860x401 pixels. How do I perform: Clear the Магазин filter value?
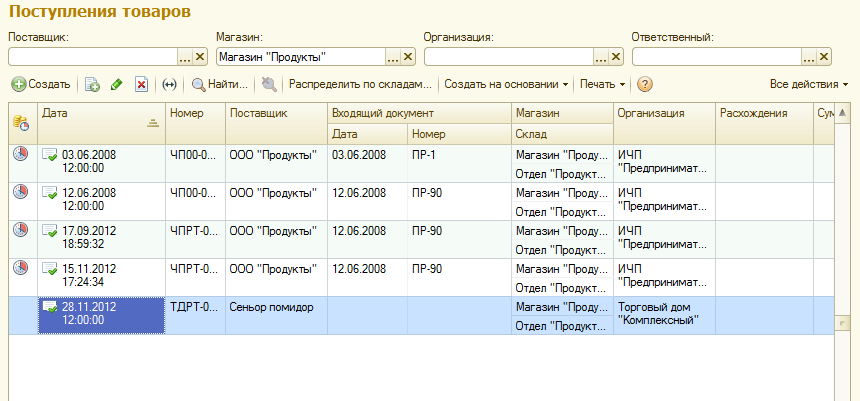coord(408,57)
